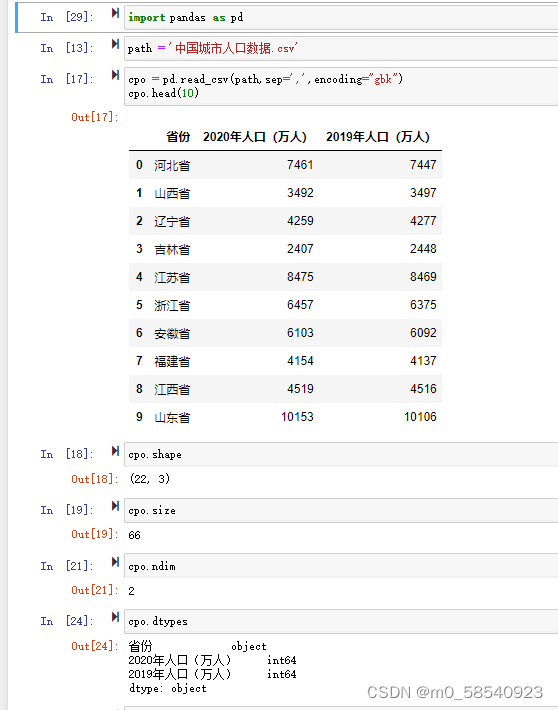The height and width of the screenshot is (710, 558).
Task: Run the import pandas cell with its icon
Action: 115,13
